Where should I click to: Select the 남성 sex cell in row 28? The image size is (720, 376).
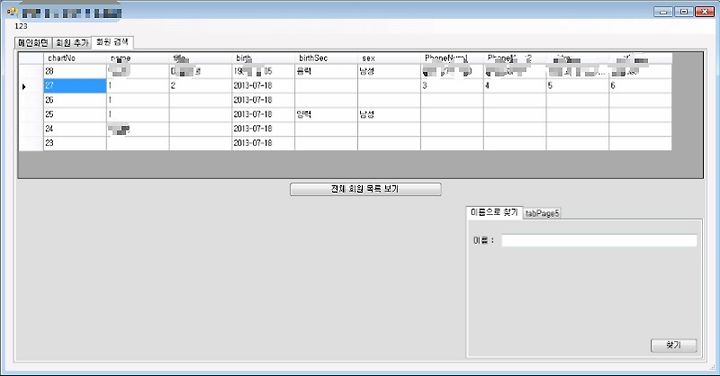(x=389, y=72)
